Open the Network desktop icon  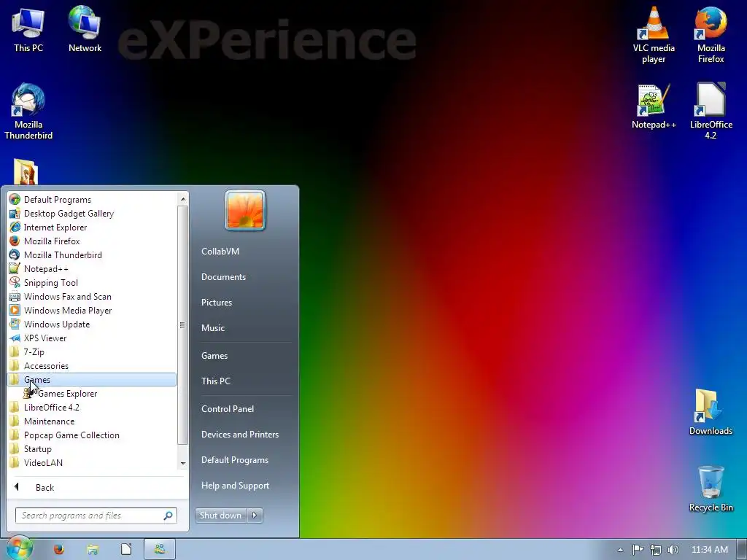85,28
